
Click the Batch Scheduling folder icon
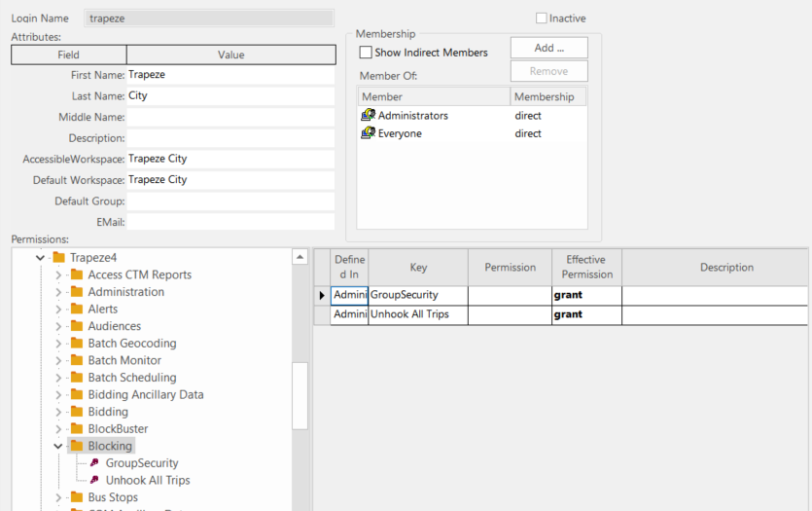(77, 377)
